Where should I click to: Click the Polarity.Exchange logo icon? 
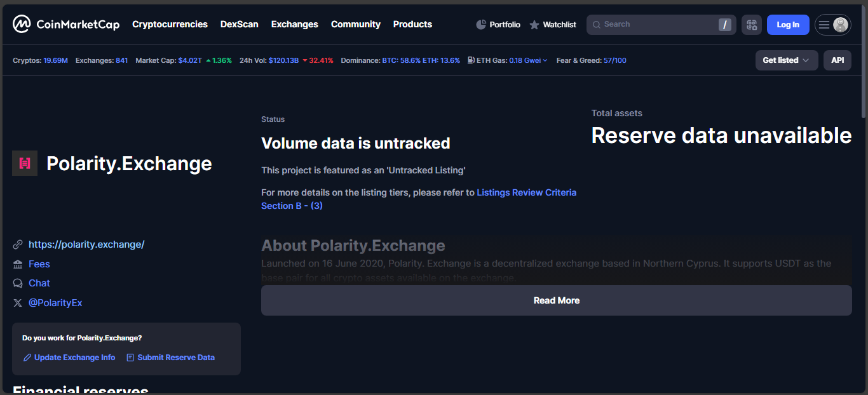[x=25, y=163]
